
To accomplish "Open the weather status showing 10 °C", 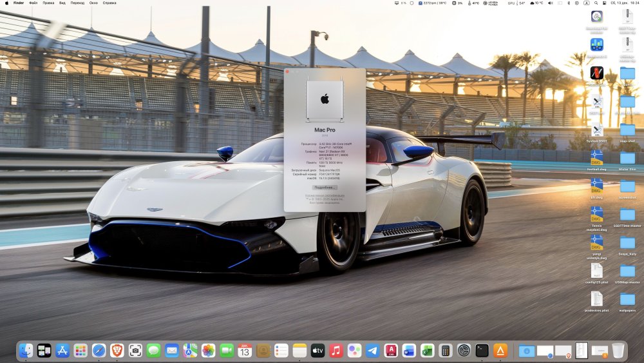I will 536,3.
